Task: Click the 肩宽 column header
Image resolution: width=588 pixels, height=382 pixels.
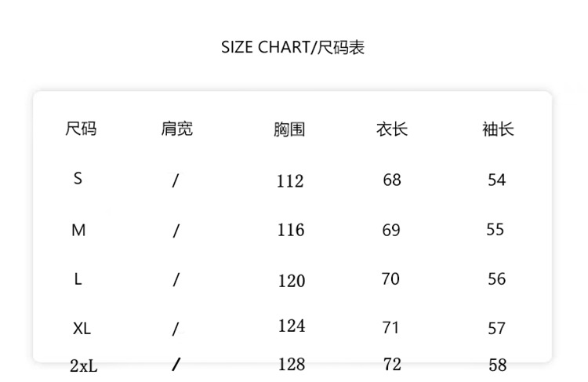Action: tap(176, 129)
